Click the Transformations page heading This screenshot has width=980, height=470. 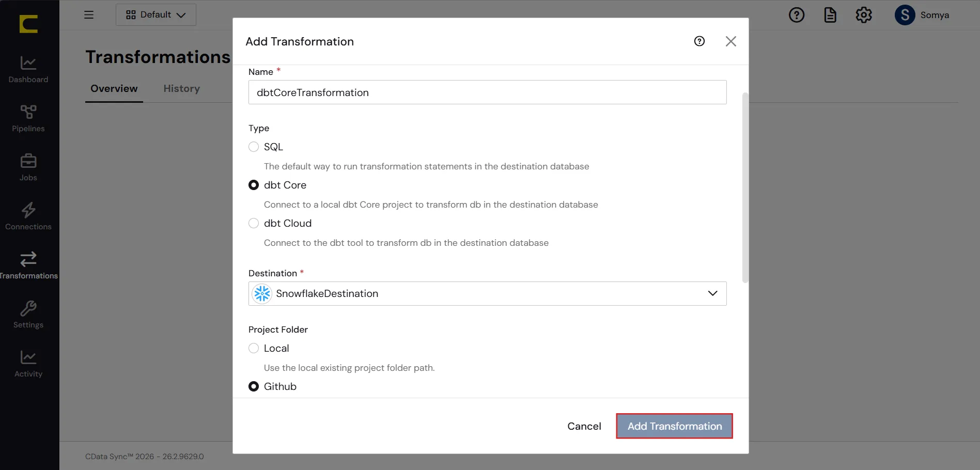click(158, 57)
